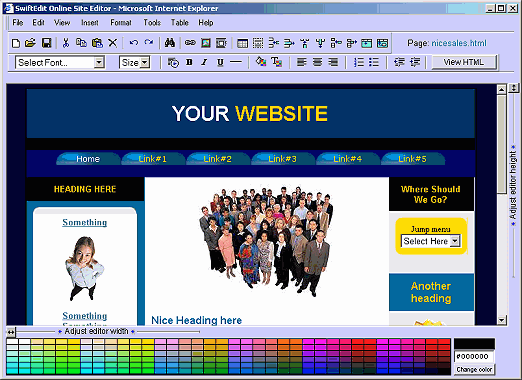The height and width of the screenshot is (380, 522).
Task: Toggle italic formatting
Action: (204, 62)
